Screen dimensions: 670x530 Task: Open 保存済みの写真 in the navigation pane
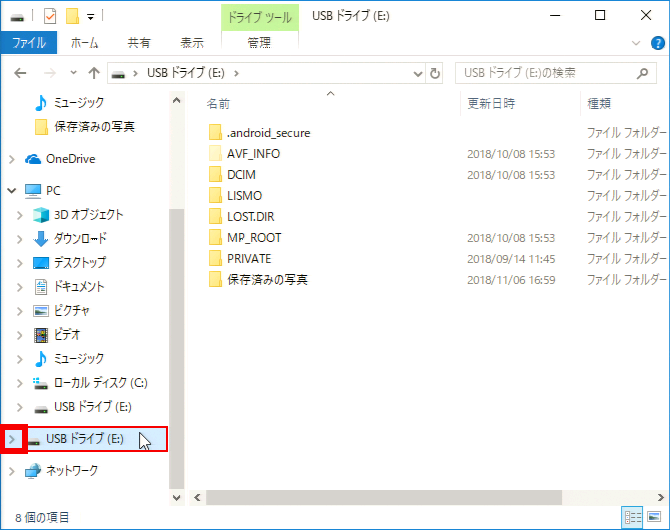85,127
